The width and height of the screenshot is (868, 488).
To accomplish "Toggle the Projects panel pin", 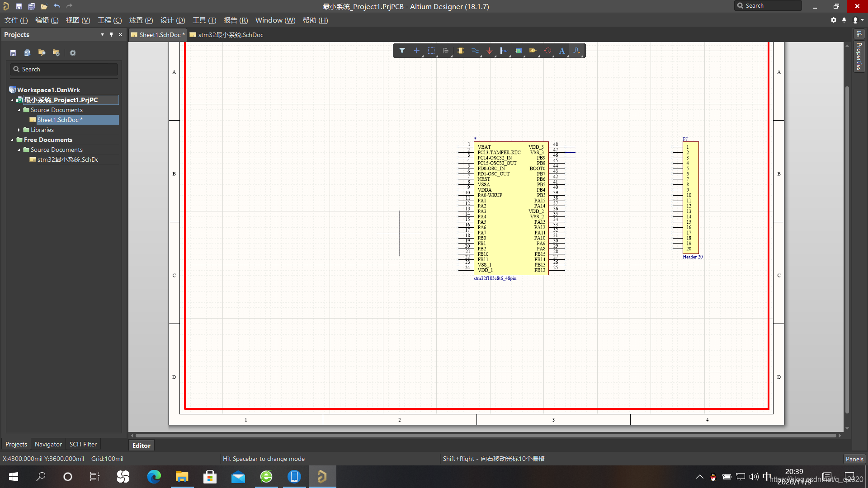I will [x=111, y=34].
